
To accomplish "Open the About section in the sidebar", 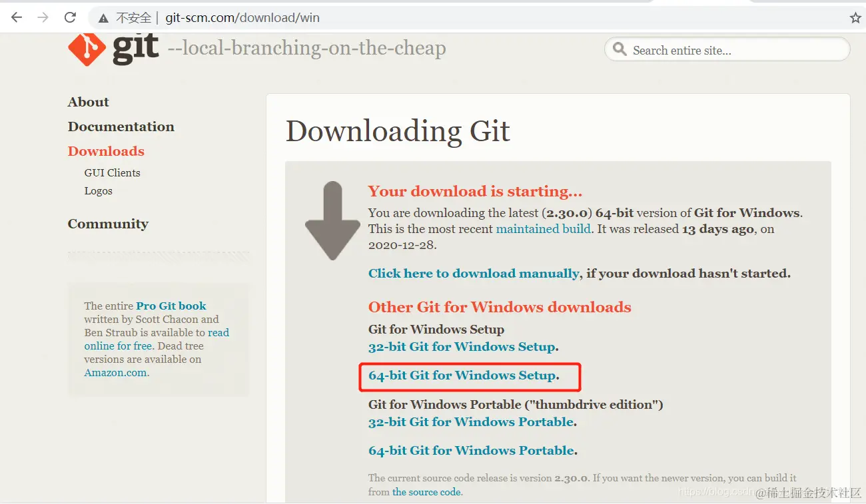I will [88, 102].
